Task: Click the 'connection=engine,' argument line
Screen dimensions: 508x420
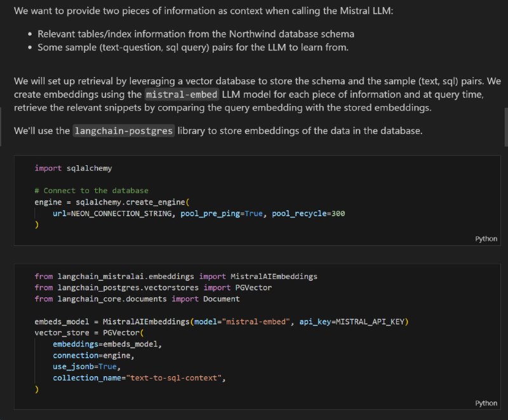Action: 93,356
